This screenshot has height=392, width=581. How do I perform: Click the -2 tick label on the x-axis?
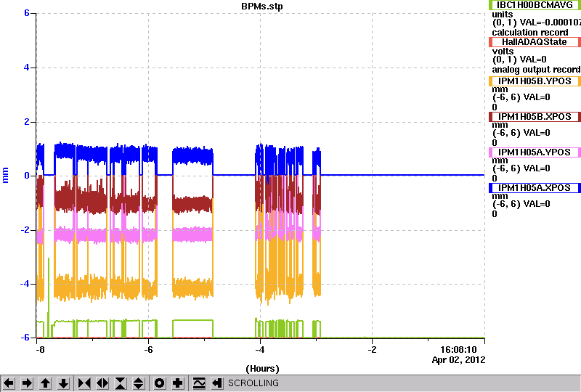click(x=372, y=350)
